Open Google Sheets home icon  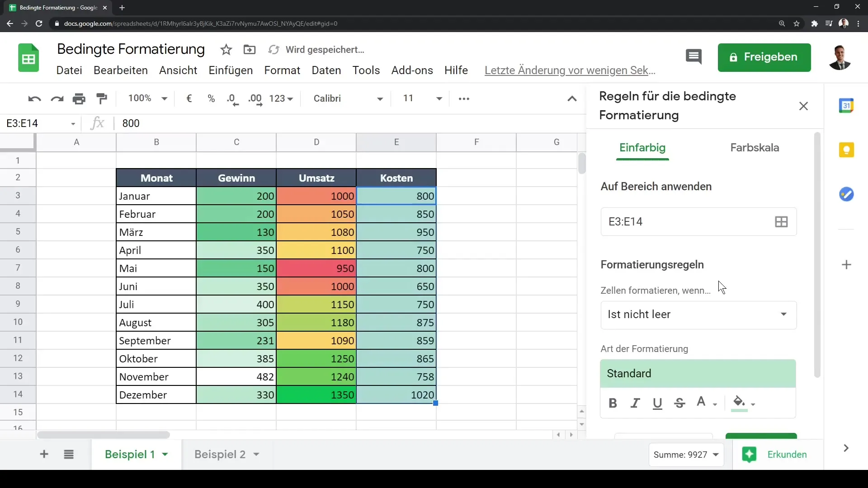(x=28, y=58)
